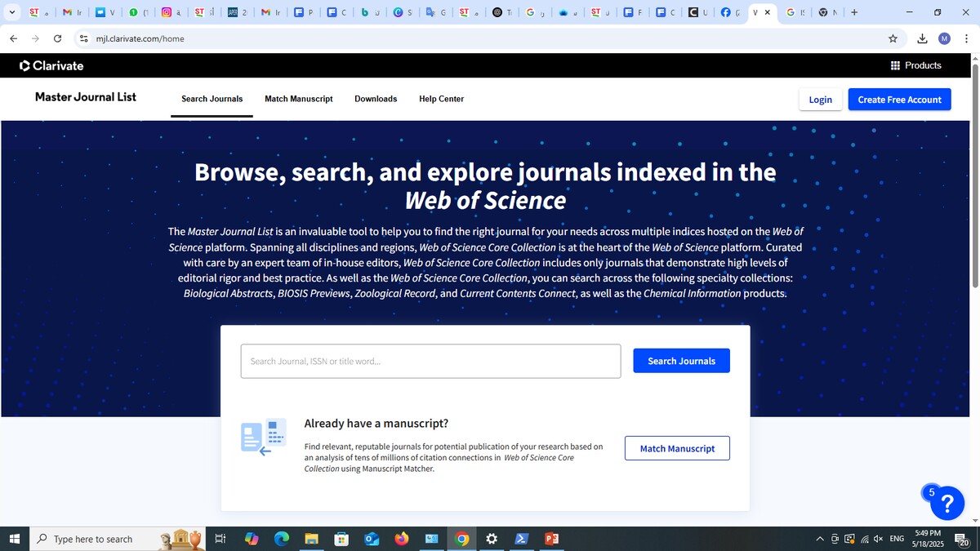Click the "Already have a manuscript?" heading
Image resolution: width=980 pixels, height=551 pixels.
(376, 423)
